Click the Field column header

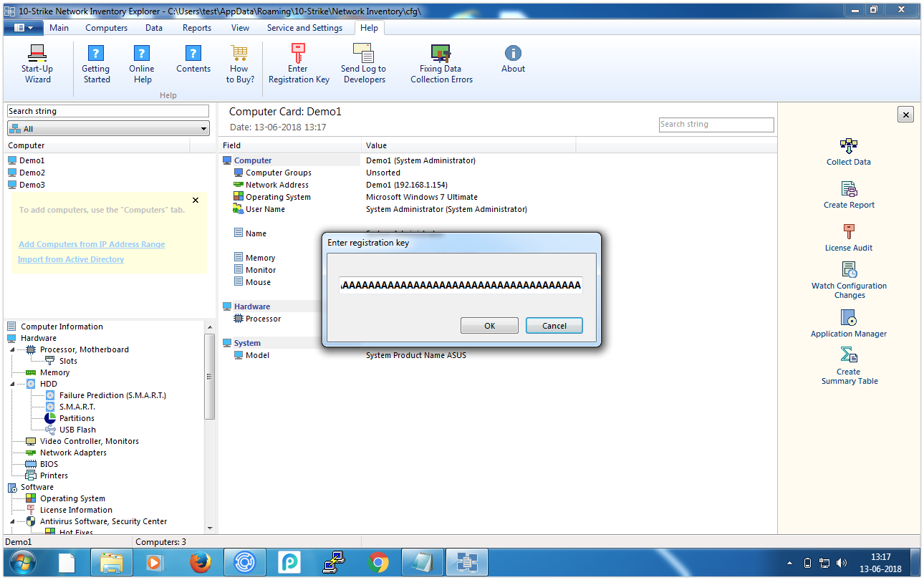(x=290, y=145)
